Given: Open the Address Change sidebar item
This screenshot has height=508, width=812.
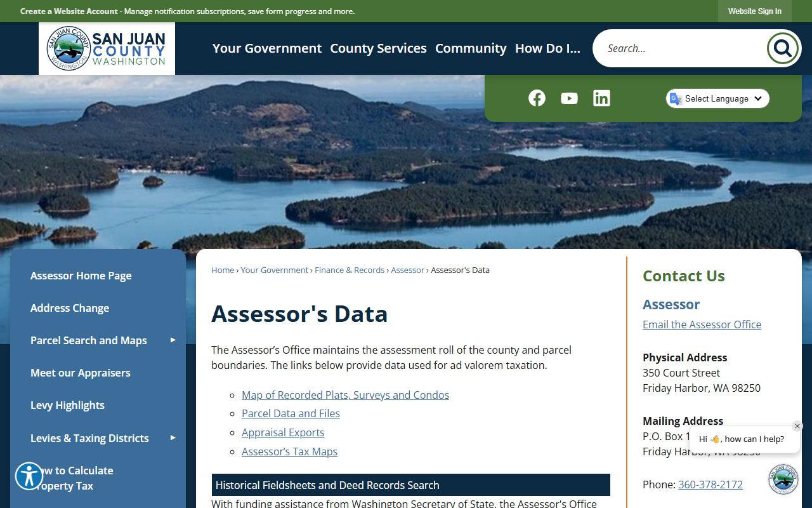Looking at the screenshot, I should click(x=70, y=308).
